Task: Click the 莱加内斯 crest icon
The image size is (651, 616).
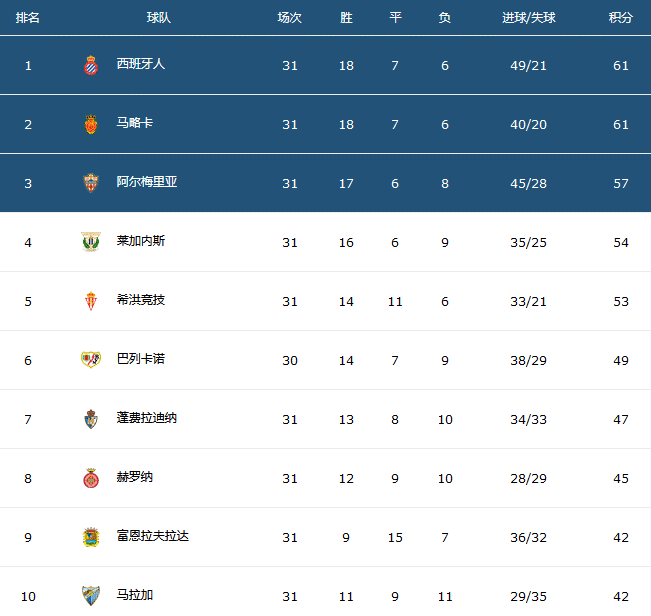Action: (90, 242)
